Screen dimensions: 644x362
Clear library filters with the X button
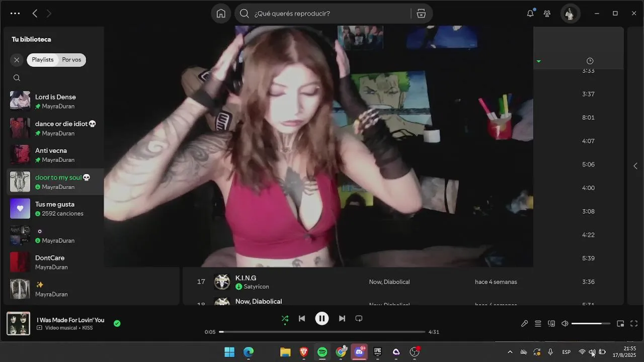pyautogui.click(x=17, y=60)
